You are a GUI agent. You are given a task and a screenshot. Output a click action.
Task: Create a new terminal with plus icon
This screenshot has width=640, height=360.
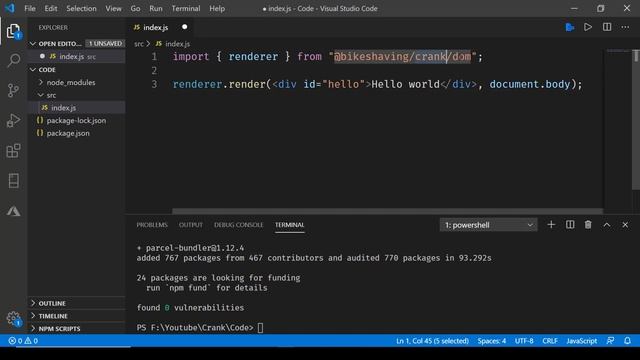[x=551, y=225]
